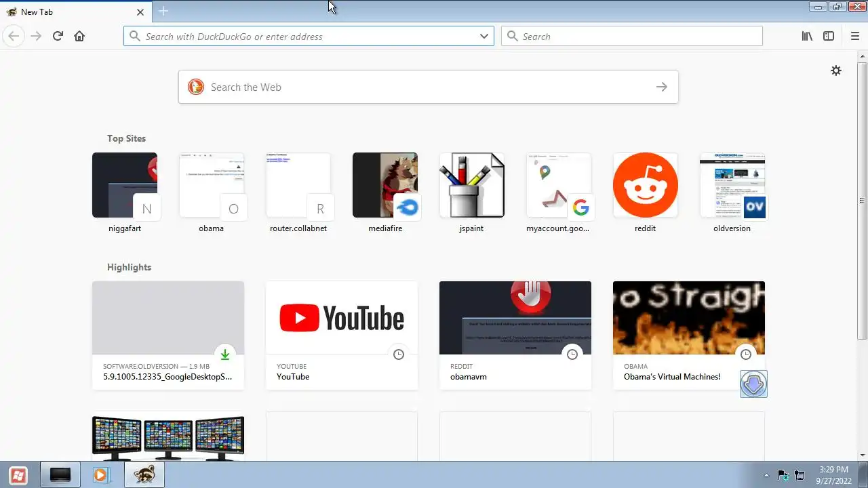Click the toolbar Search box
868x488 pixels.
[x=632, y=36]
